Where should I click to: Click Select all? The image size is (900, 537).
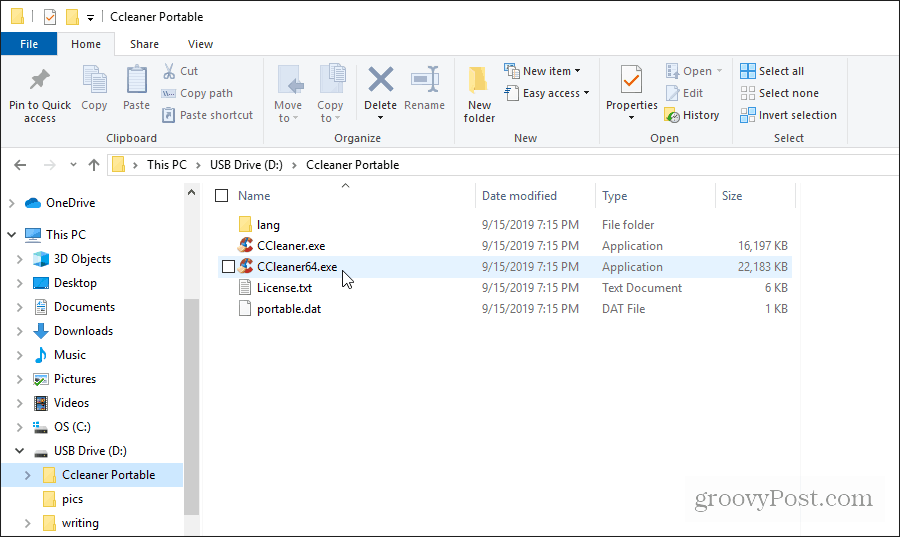(772, 71)
